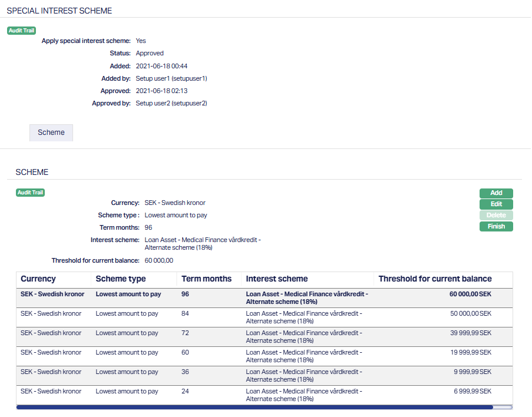Click the horizontal scrollbar under the table
Viewport: 532px width, 417px height.
(253, 406)
